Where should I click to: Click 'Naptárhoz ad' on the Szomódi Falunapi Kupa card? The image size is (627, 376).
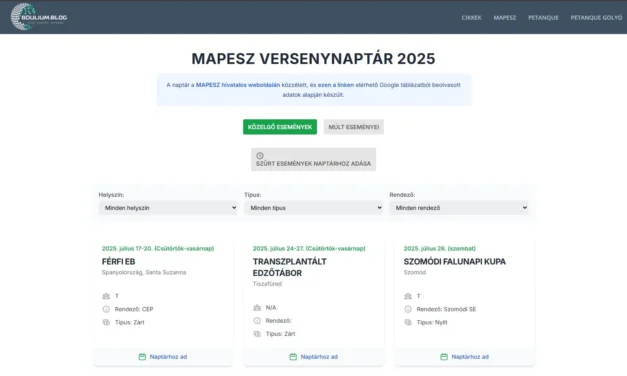(464, 357)
